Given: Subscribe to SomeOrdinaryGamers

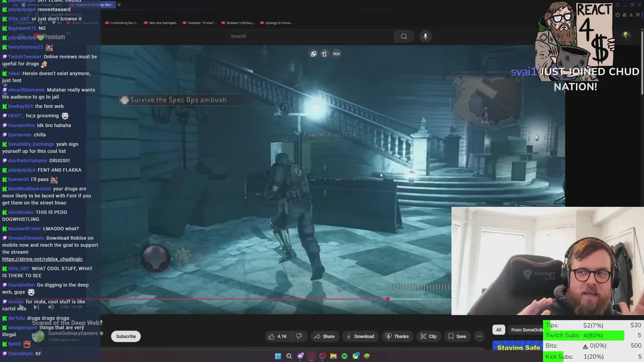Looking at the screenshot, I should (x=126, y=336).
